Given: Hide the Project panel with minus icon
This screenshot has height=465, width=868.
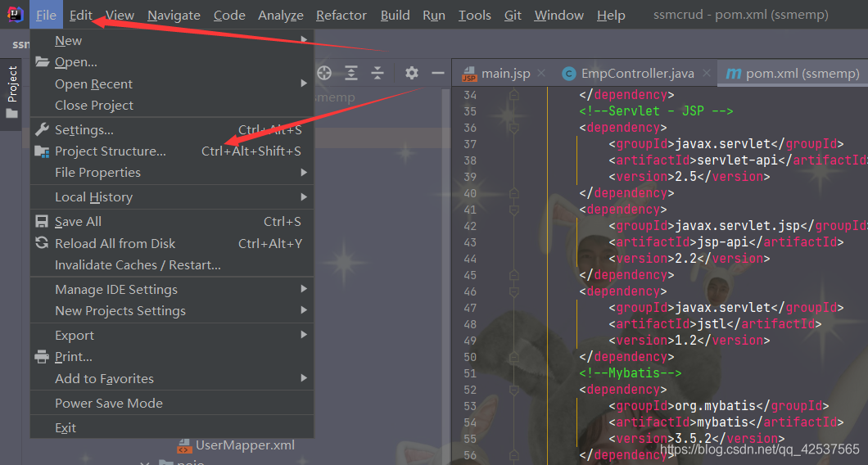Looking at the screenshot, I should (438, 73).
